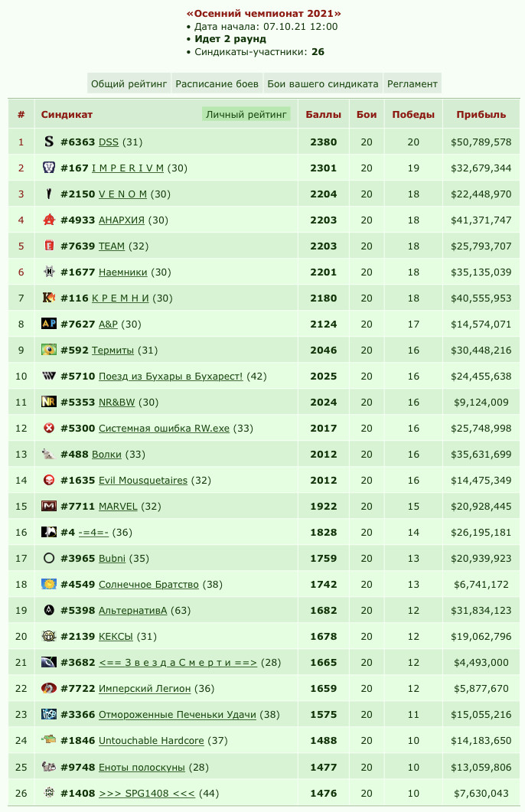Click the Солнечное Братство sun emblem
This screenshot has height=812, width=525.
[49, 584]
